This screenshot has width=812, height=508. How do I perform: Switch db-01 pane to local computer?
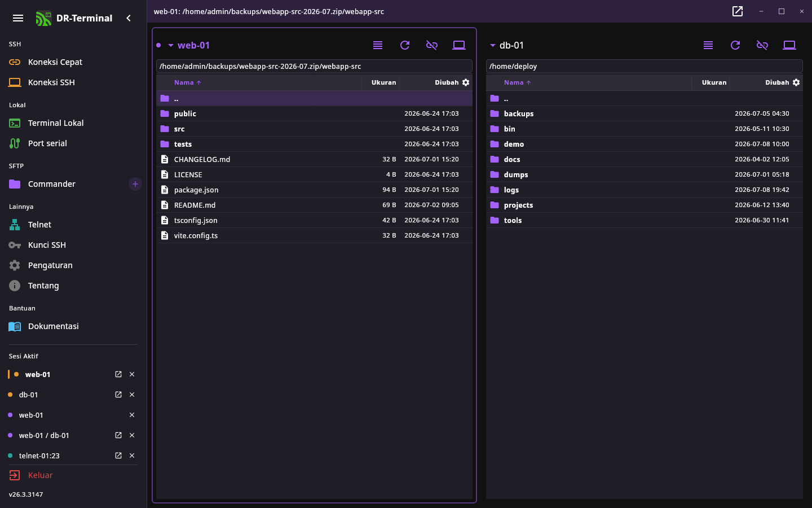coord(789,45)
